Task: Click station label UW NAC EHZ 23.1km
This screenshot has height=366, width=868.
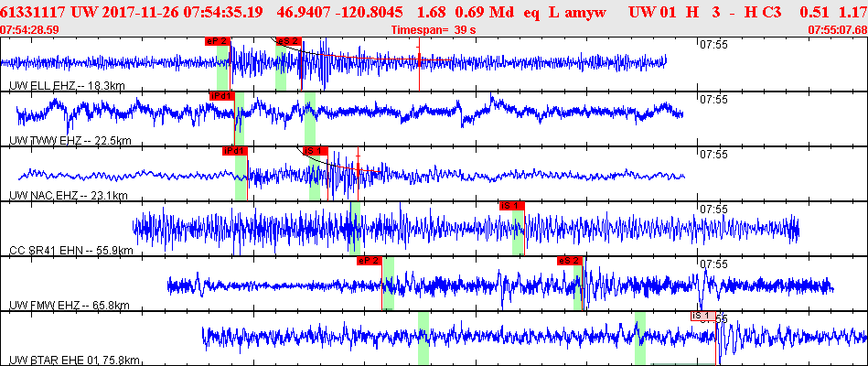Action: pos(69,196)
